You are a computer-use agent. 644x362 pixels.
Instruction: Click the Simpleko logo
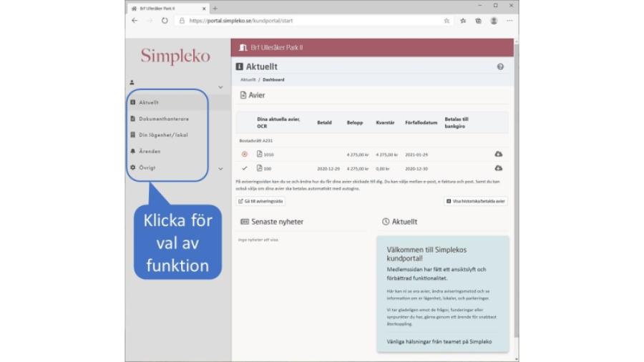(x=175, y=56)
